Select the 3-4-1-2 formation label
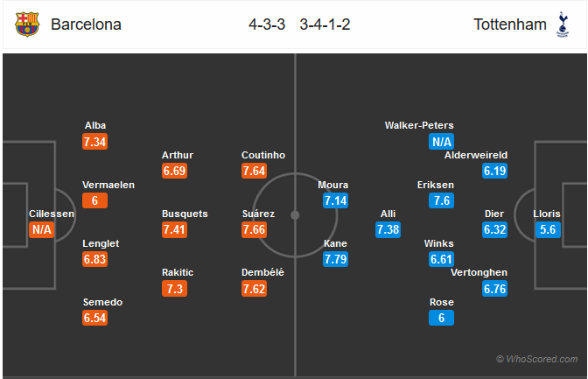The height and width of the screenshot is (379, 588). pyautogui.click(x=325, y=25)
